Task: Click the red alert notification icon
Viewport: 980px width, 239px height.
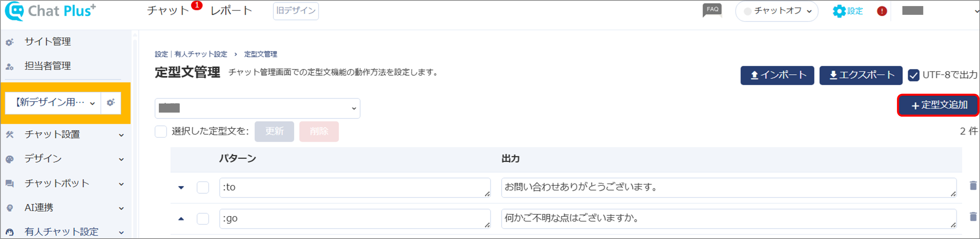Action: [x=882, y=11]
